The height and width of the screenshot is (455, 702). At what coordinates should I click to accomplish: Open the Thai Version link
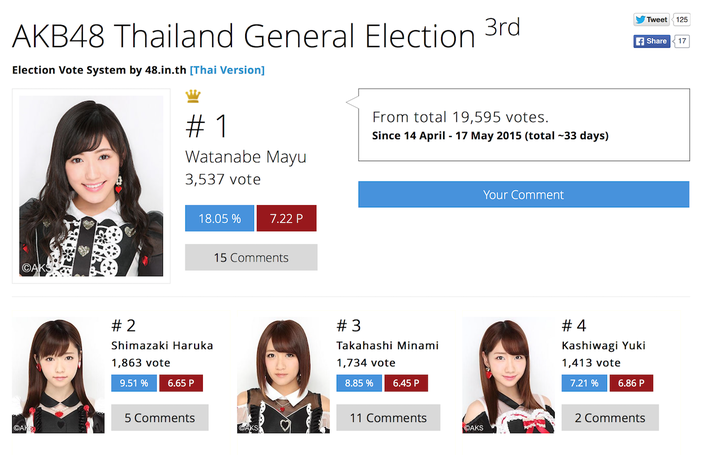[x=227, y=70]
